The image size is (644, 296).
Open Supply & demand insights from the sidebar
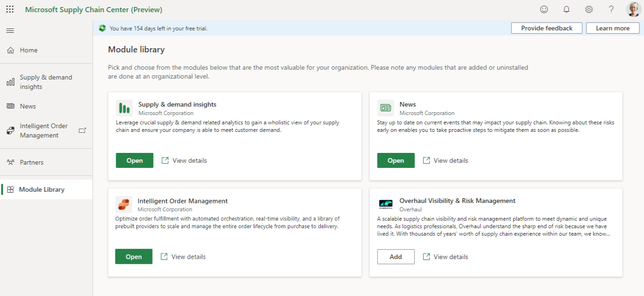(x=46, y=82)
